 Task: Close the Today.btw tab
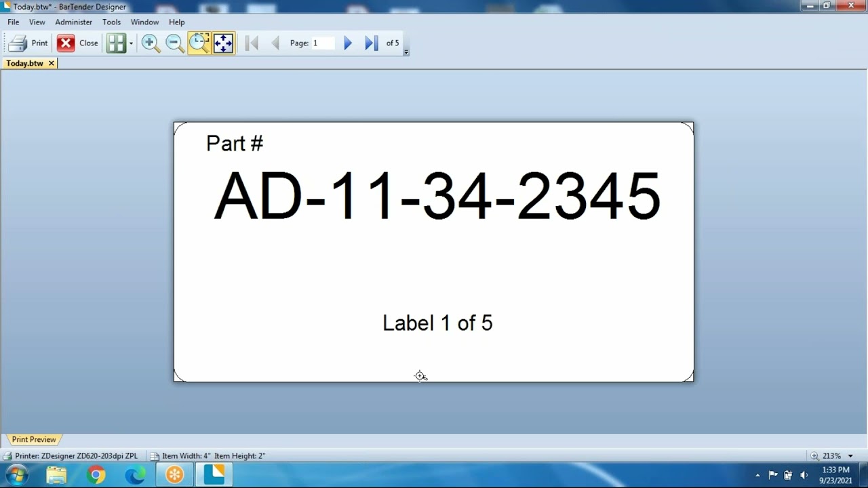[51, 63]
